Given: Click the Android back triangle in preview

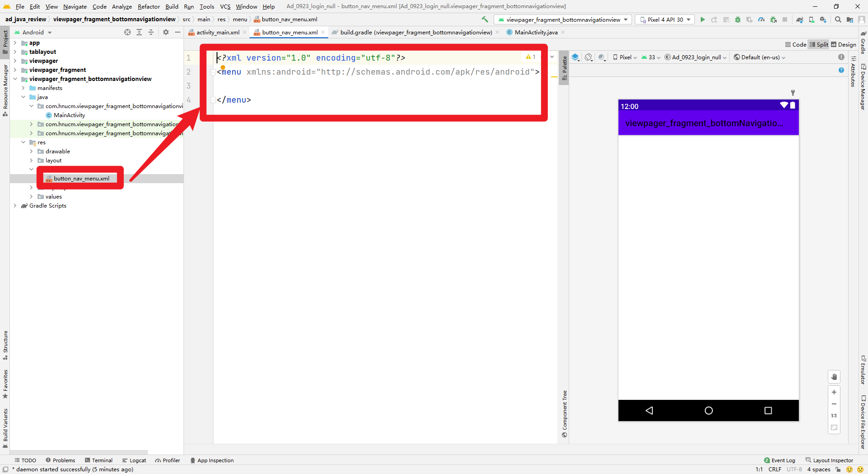Looking at the screenshot, I should pos(649,410).
